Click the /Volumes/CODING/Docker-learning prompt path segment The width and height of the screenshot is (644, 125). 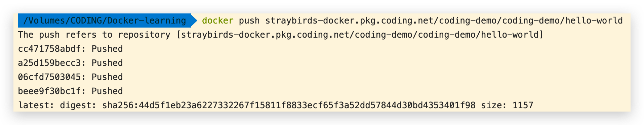tap(104, 21)
